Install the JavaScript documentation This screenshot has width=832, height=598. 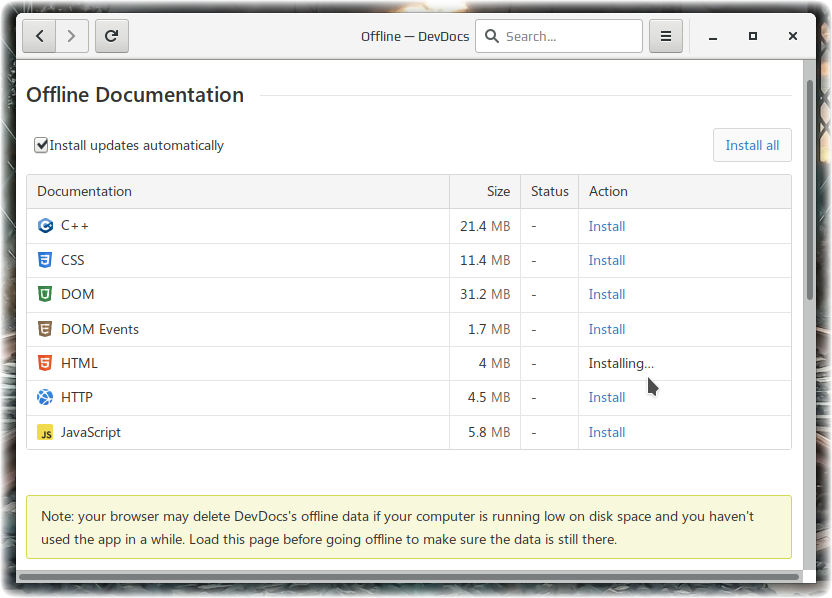pyautogui.click(x=606, y=432)
